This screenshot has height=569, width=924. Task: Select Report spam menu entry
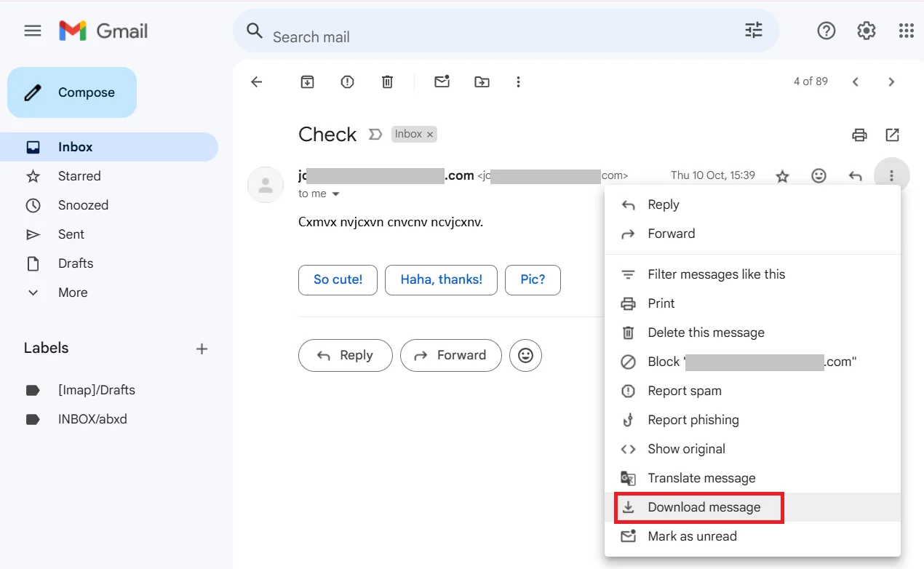click(752, 391)
